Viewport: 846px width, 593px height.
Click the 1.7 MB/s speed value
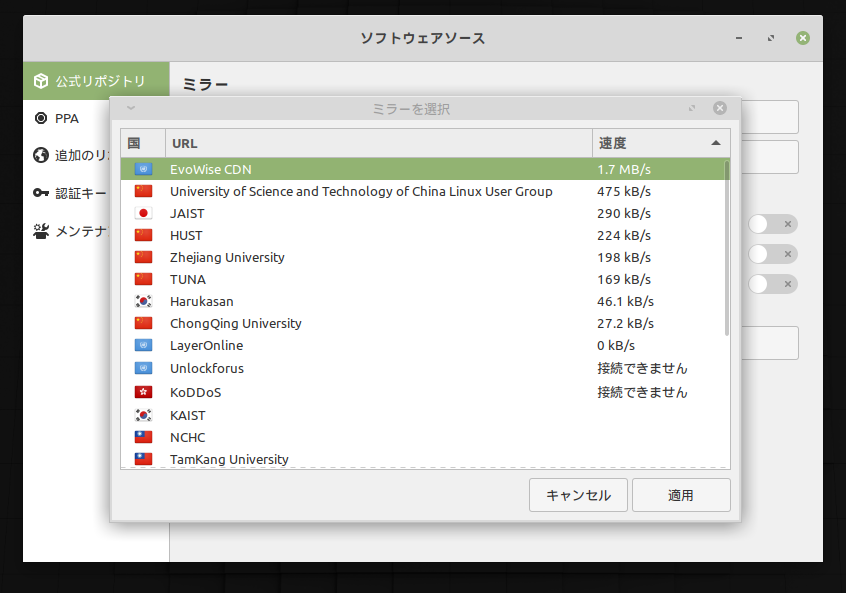[624, 169]
